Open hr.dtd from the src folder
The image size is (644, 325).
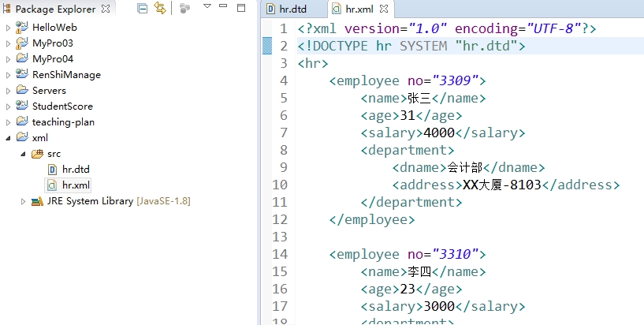click(76, 170)
